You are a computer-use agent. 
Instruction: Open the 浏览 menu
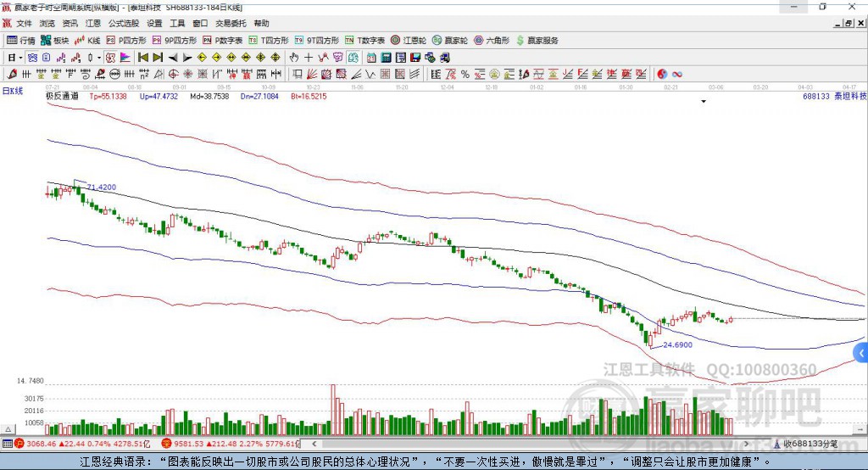[47, 23]
